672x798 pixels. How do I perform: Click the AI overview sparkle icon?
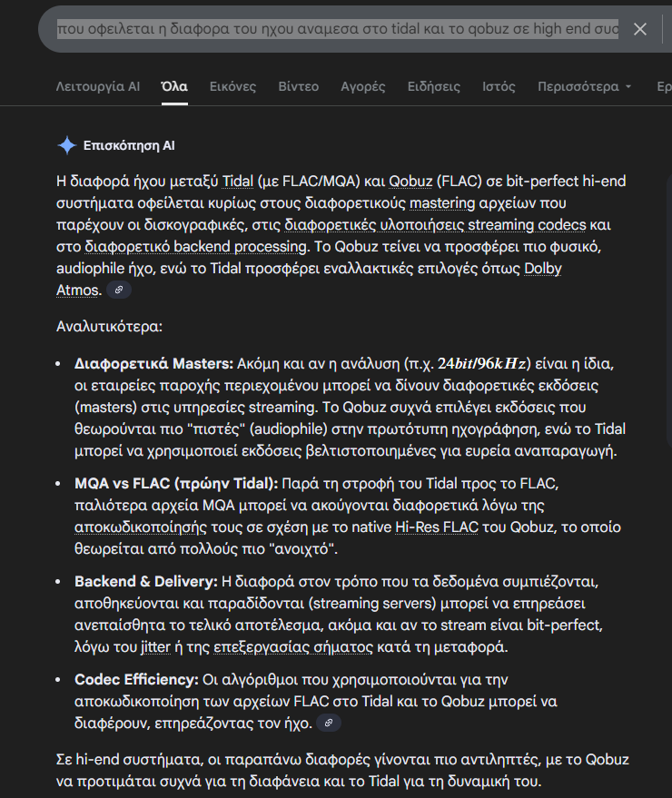coord(66,145)
